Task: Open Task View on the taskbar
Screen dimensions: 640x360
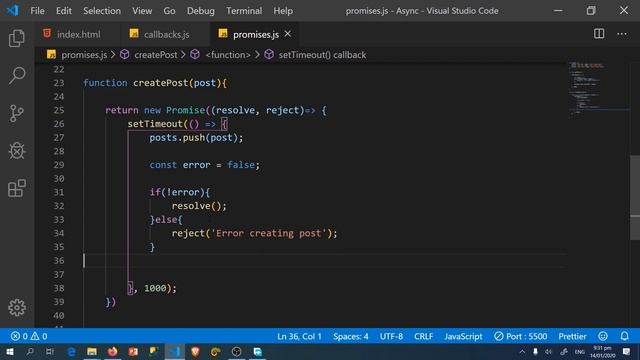Action: click(50, 352)
